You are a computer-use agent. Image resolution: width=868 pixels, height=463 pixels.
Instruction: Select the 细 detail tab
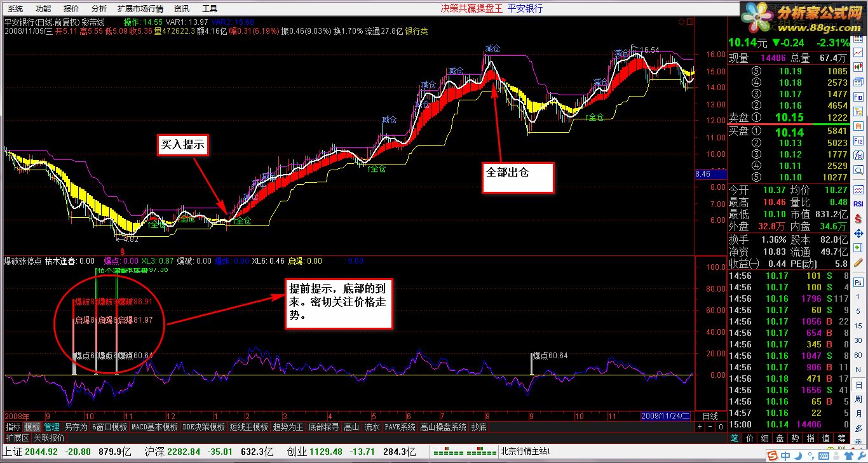[765, 438]
